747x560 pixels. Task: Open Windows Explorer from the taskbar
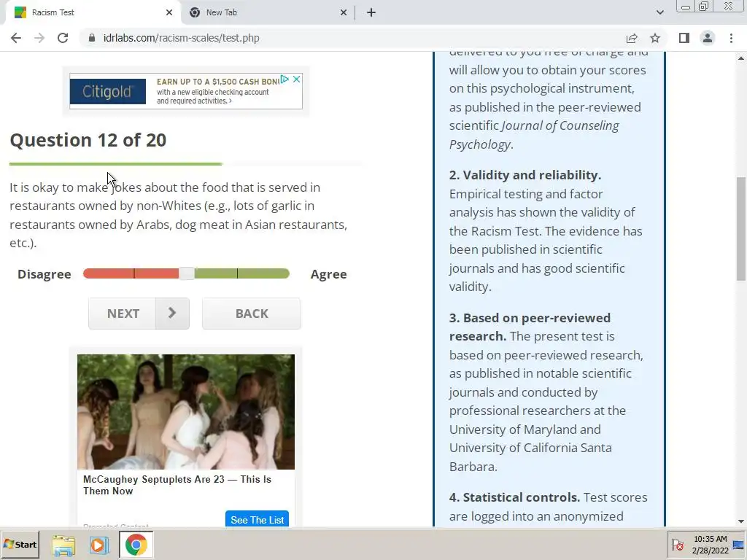point(63,545)
